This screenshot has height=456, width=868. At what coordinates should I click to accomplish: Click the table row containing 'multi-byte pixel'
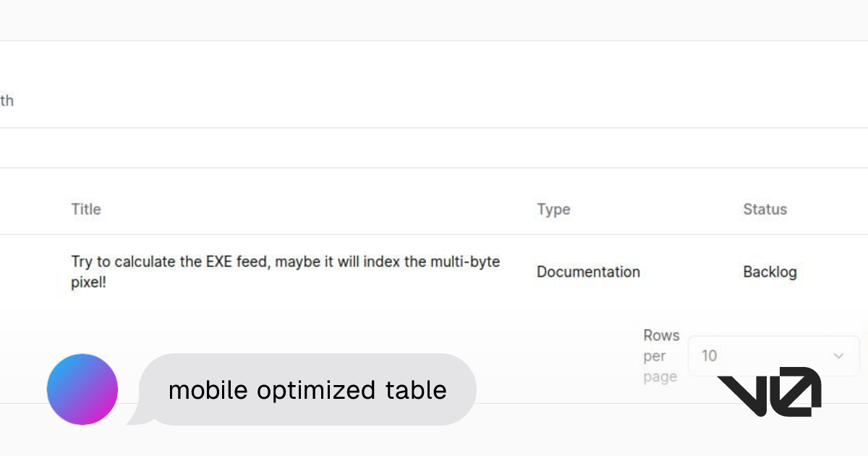point(285,271)
